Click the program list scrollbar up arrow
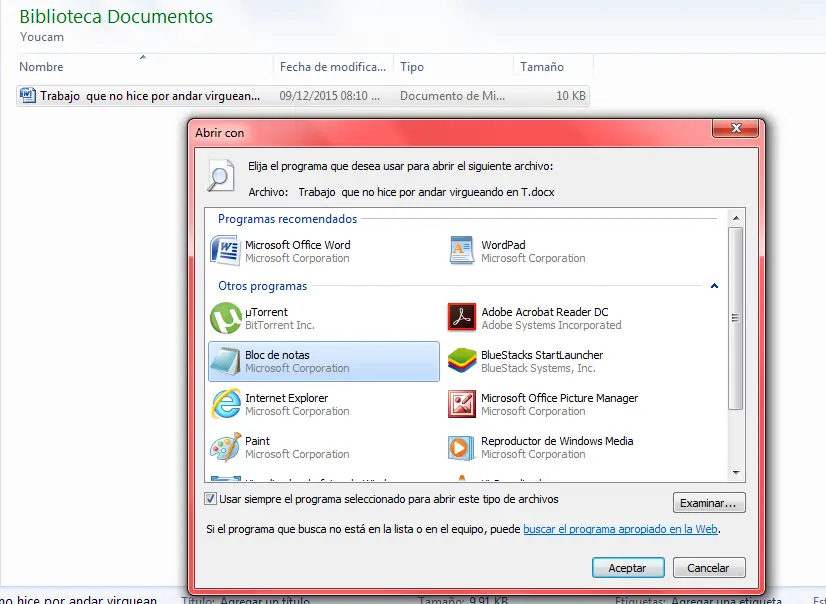 [736, 218]
